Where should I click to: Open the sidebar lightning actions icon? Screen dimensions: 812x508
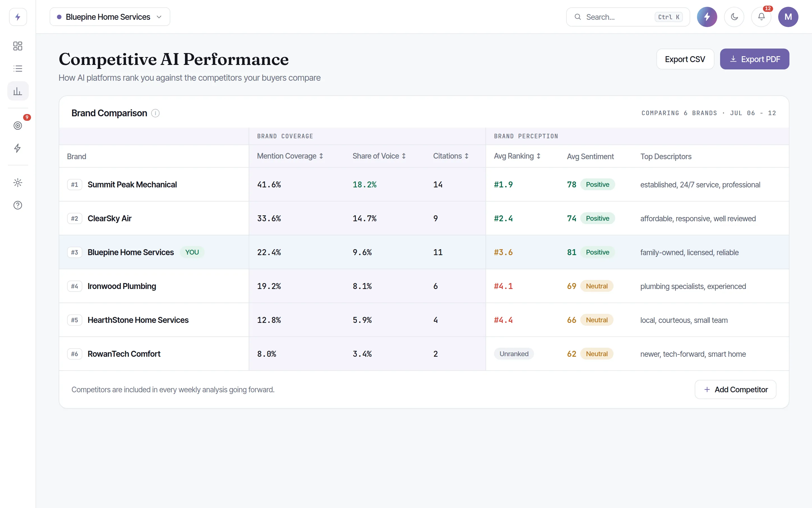[x=18, y=148]
